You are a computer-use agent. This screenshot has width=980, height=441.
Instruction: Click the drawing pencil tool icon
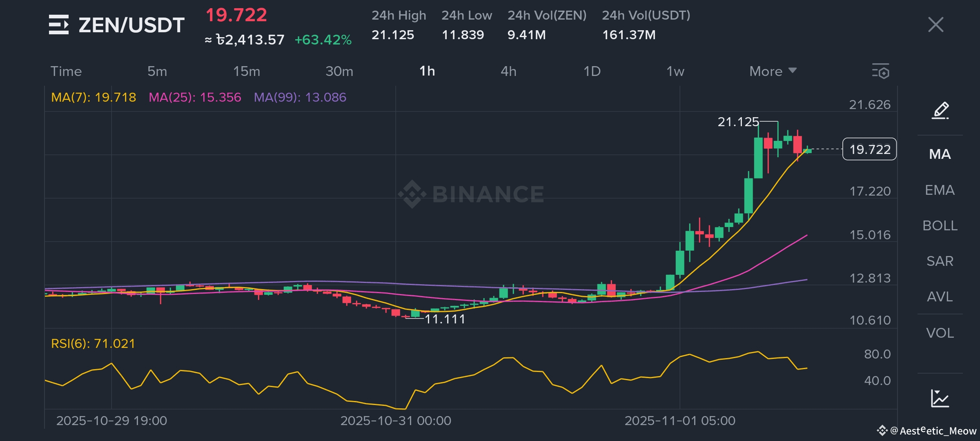coord(940,110)
